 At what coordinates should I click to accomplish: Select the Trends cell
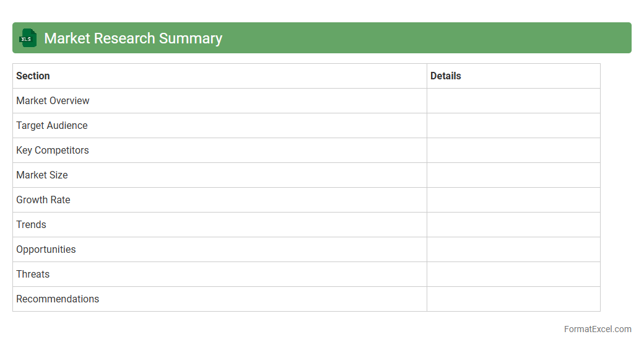pyautogui.click(x=31, y=224)
